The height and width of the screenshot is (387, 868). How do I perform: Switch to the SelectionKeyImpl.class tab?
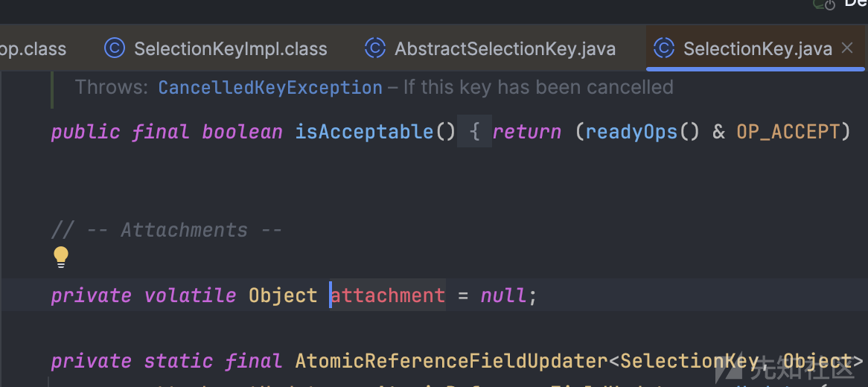click(216, 48)
